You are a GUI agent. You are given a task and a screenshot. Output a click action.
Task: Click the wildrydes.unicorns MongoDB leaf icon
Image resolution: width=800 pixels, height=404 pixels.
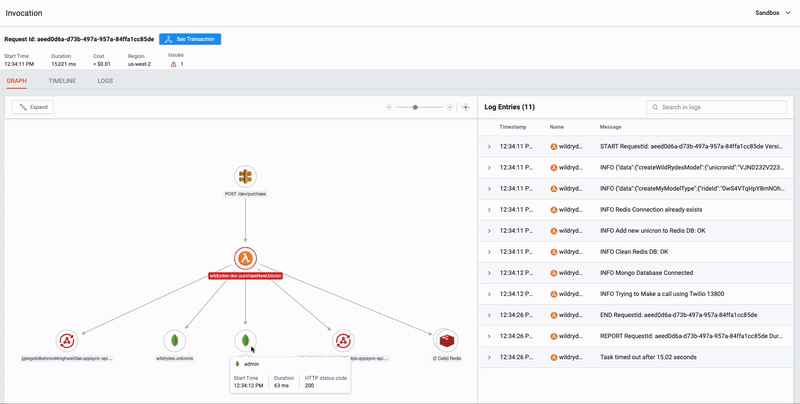pos(174,340)
